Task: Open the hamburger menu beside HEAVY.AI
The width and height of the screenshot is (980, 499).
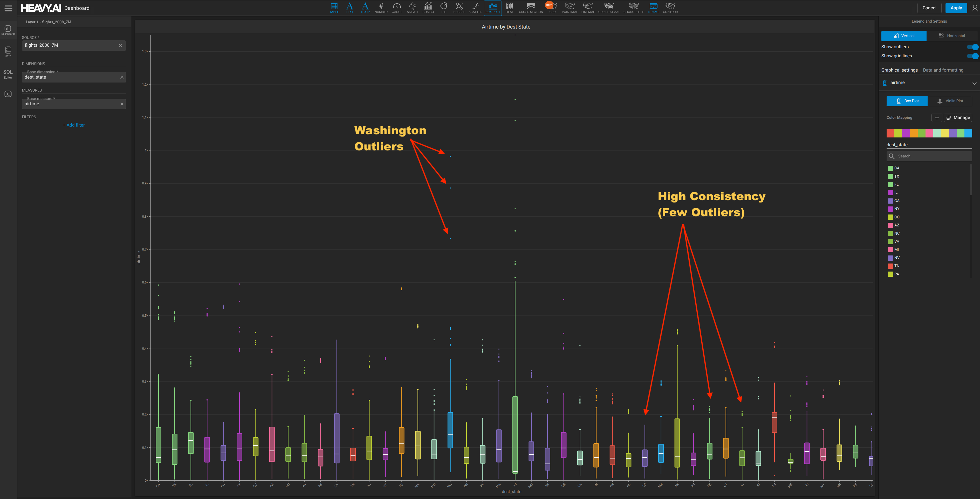Action: [x=8, y=8]
